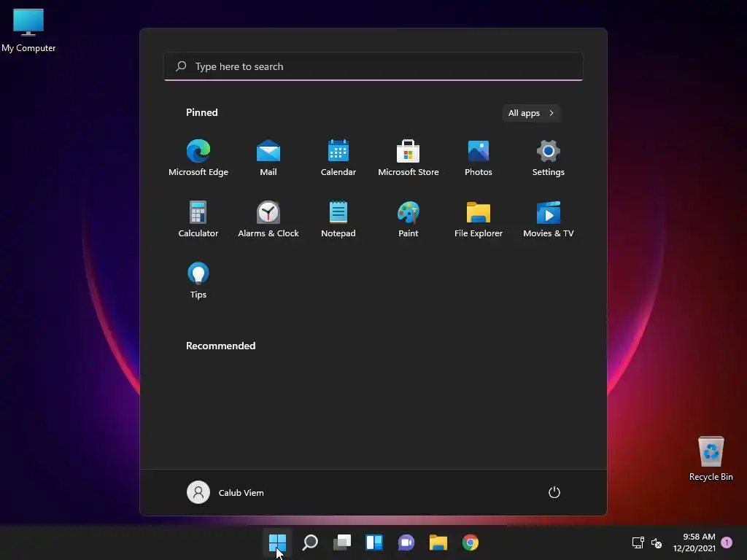Click the Pinned section heading
This screenshot has width=747, height=560.
coord(201,112)
